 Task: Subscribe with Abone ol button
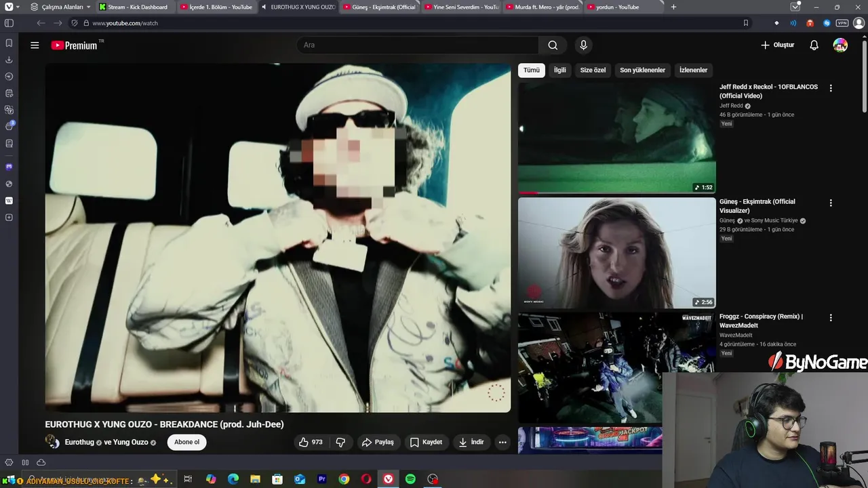(186, 442)
